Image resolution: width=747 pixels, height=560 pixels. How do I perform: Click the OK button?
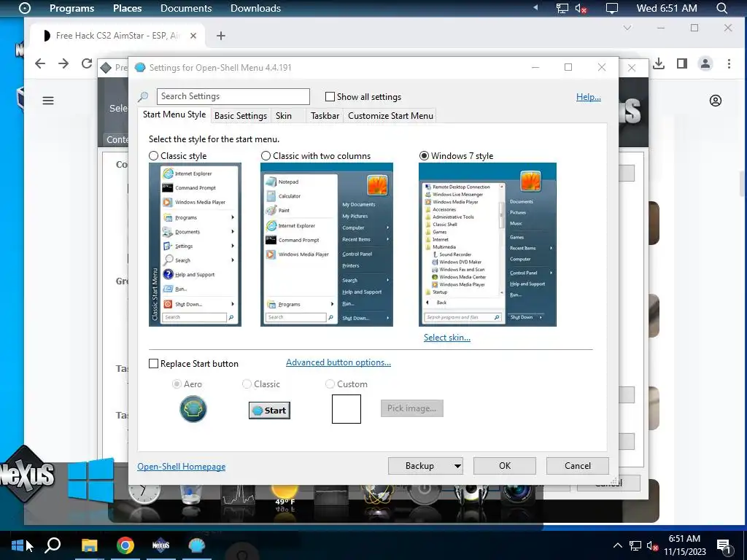[x=505, y=466]
